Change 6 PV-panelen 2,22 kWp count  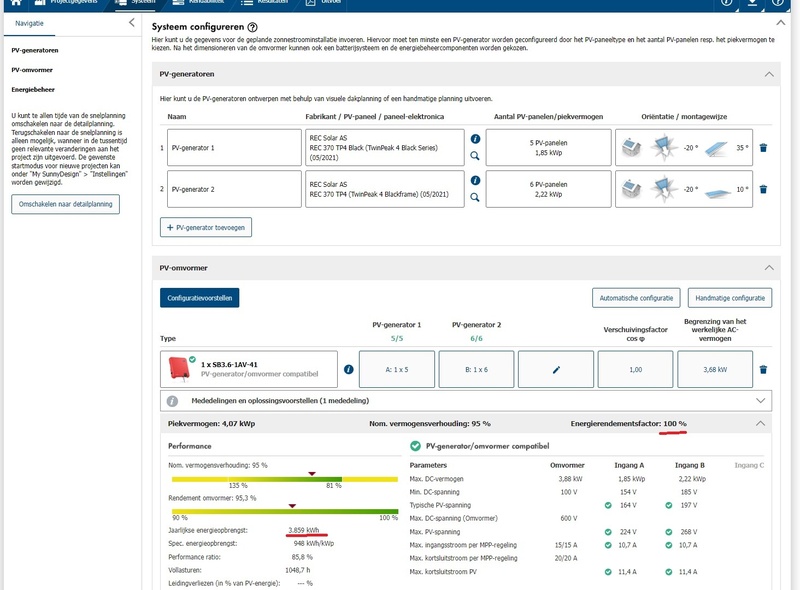click(x=548, y=189)
